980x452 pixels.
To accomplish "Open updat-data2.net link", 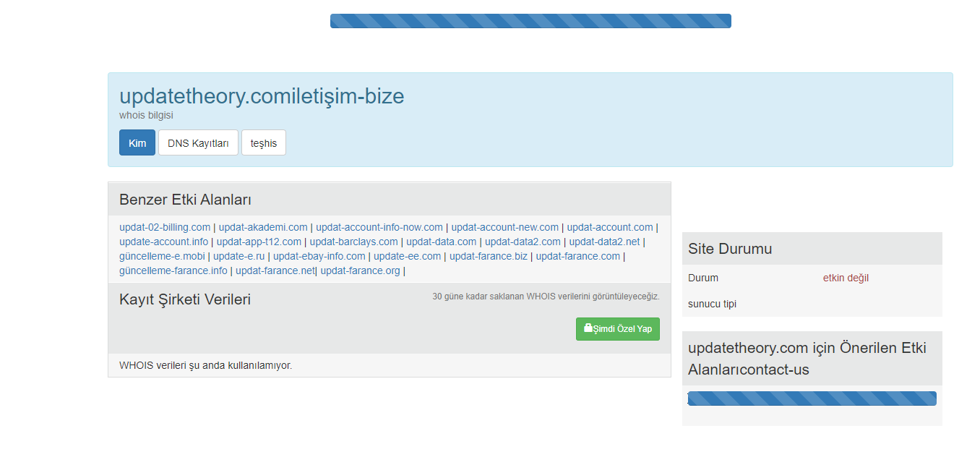I will [x=604, y=242].
